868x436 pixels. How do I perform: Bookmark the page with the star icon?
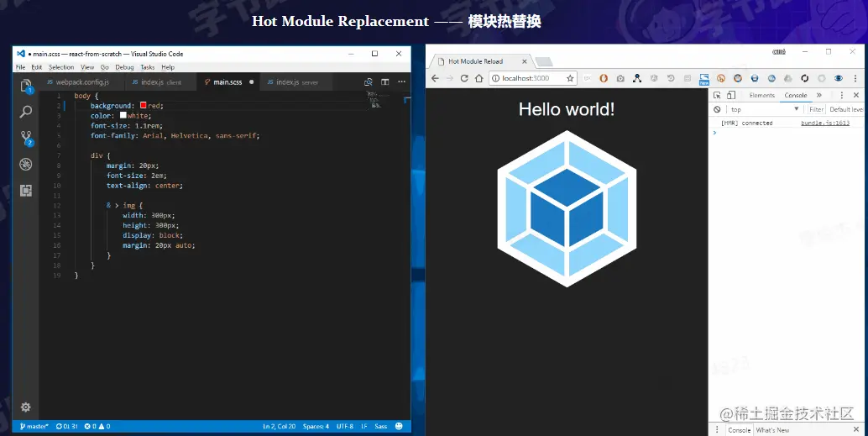coord(570,78)
